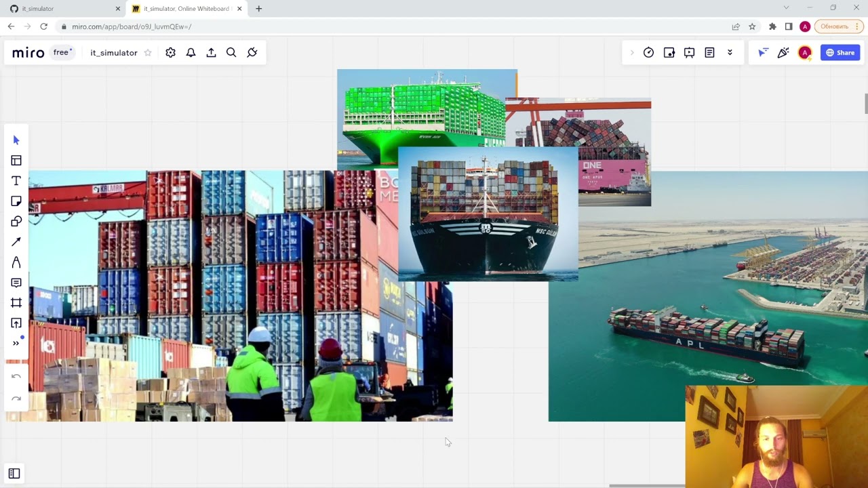Viewport: 868px width, 488px height.
Task: Start presentation mode icon
Action: click(689, 53)
